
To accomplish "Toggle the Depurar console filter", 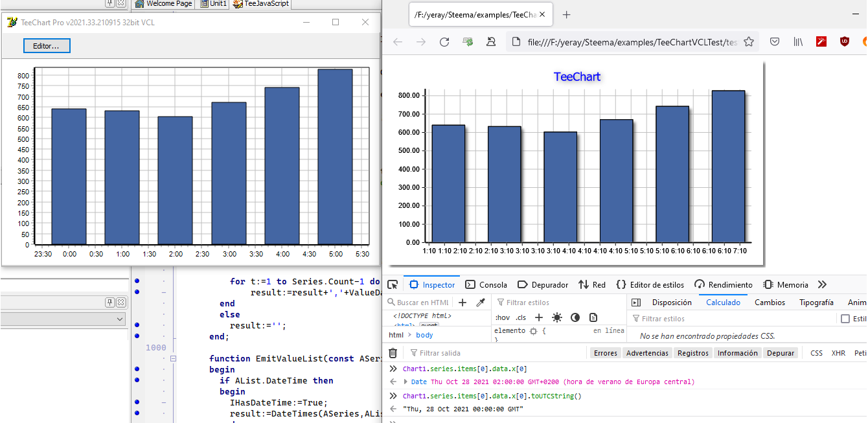I will tap(781, 353).
